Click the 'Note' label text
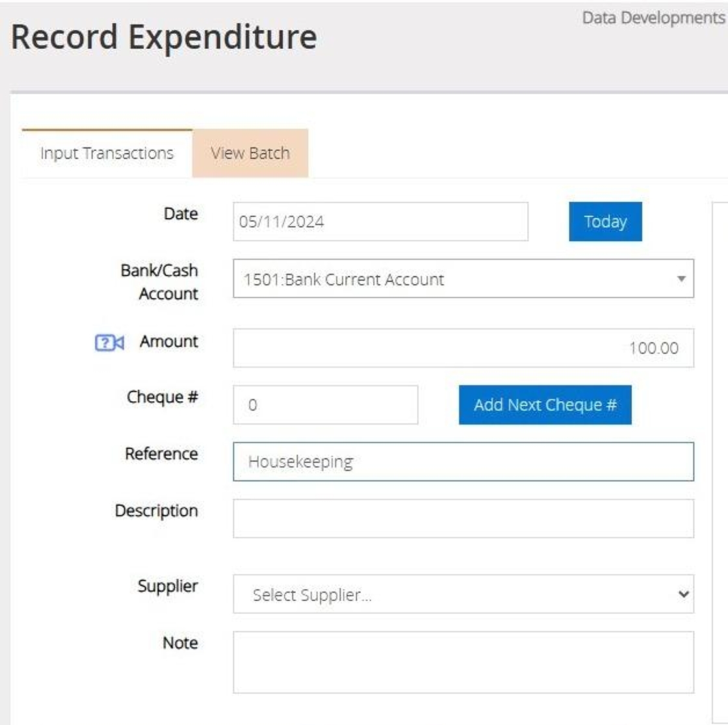The width and height of the screenshot is (728, 725). (180, 642)
